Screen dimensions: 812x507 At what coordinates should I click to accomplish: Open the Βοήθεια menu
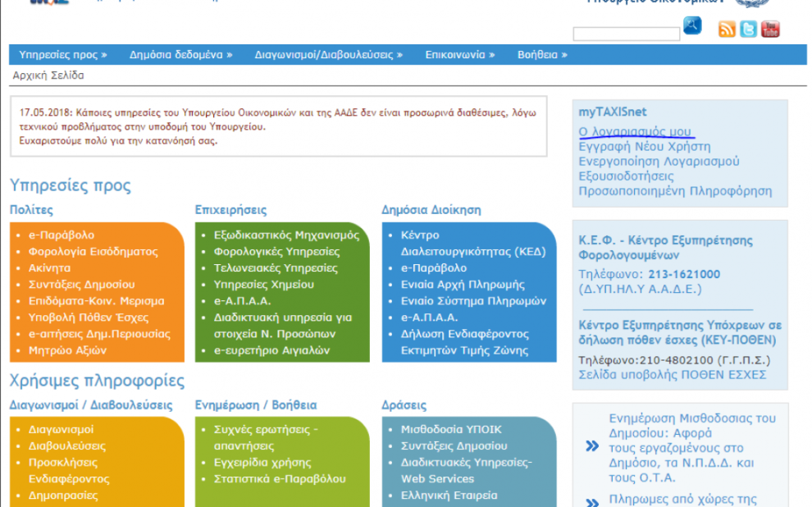[542, 55]
